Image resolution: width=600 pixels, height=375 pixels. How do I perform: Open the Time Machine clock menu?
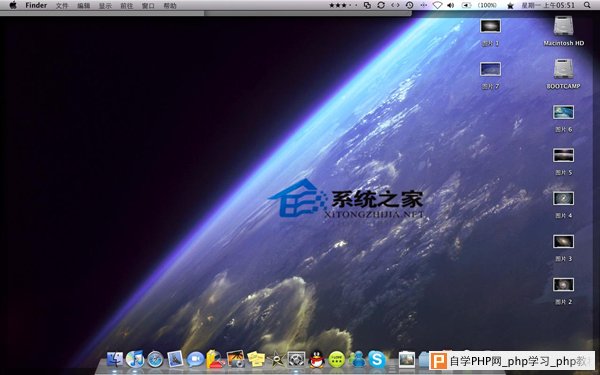(409, 5)
